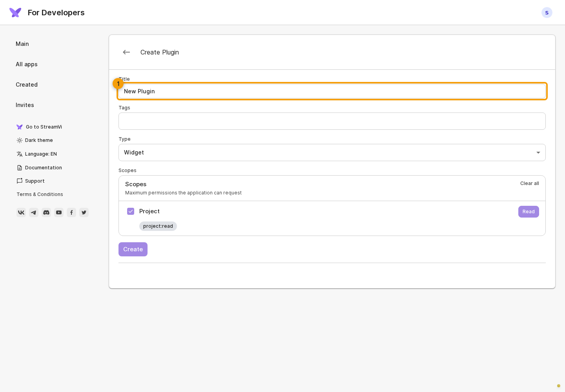Open the All apps sidebar section
565x392 pixels.
tap(27, 64)
